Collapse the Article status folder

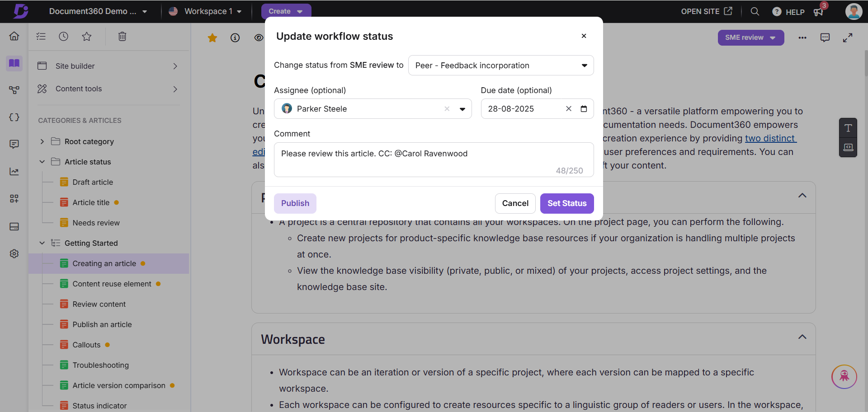42,162
